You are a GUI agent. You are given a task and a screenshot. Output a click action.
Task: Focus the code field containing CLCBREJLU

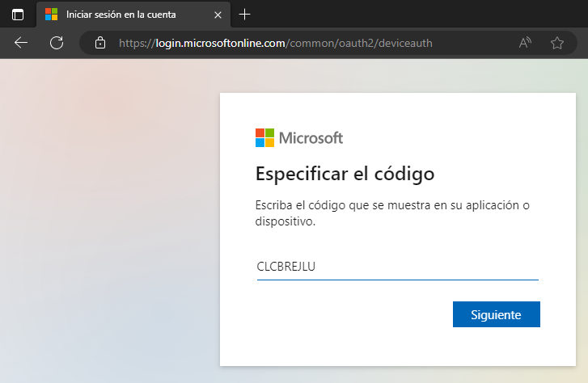[397, 267]
